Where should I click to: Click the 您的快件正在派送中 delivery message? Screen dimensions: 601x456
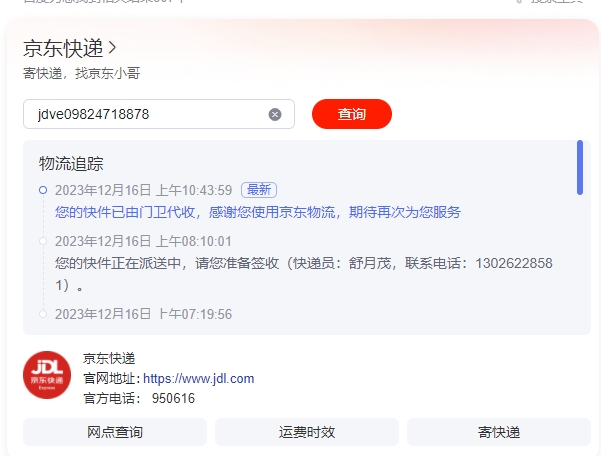(x=304, y=274)
